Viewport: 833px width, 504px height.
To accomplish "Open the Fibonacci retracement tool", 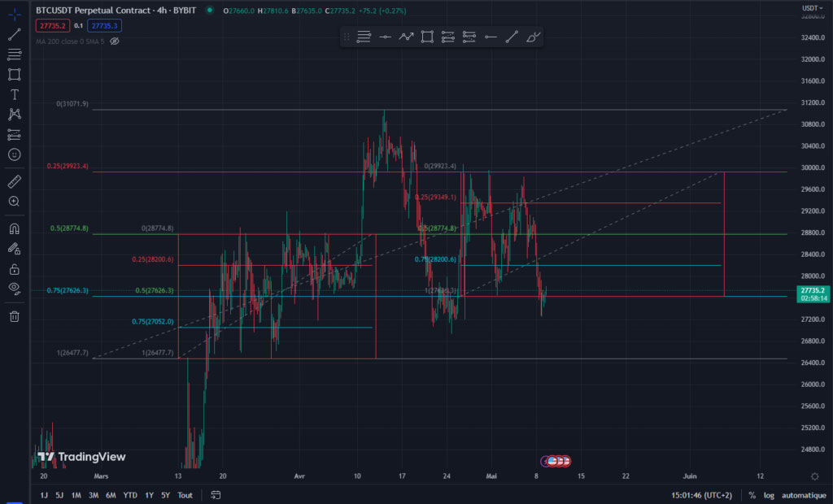I will click(15, 54).
